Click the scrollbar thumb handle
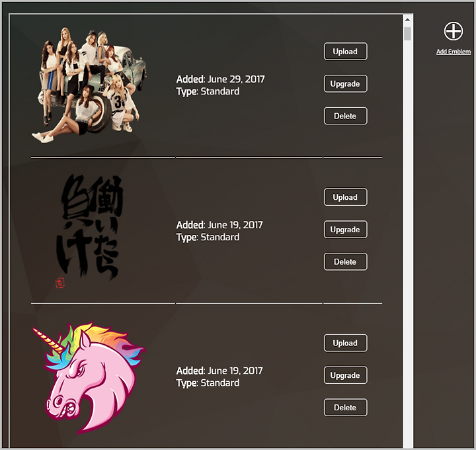Screen dimensions: 476x450 (x=407, y=34)
